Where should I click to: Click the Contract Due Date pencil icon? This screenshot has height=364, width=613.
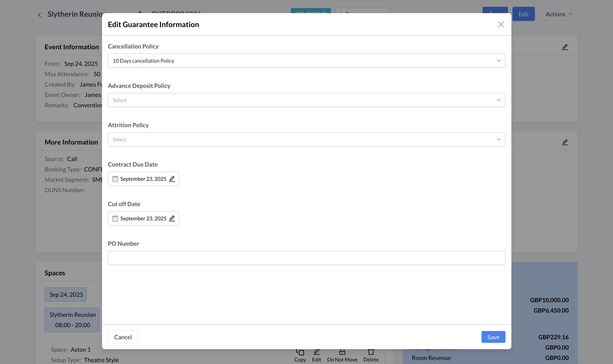point(172,179)
